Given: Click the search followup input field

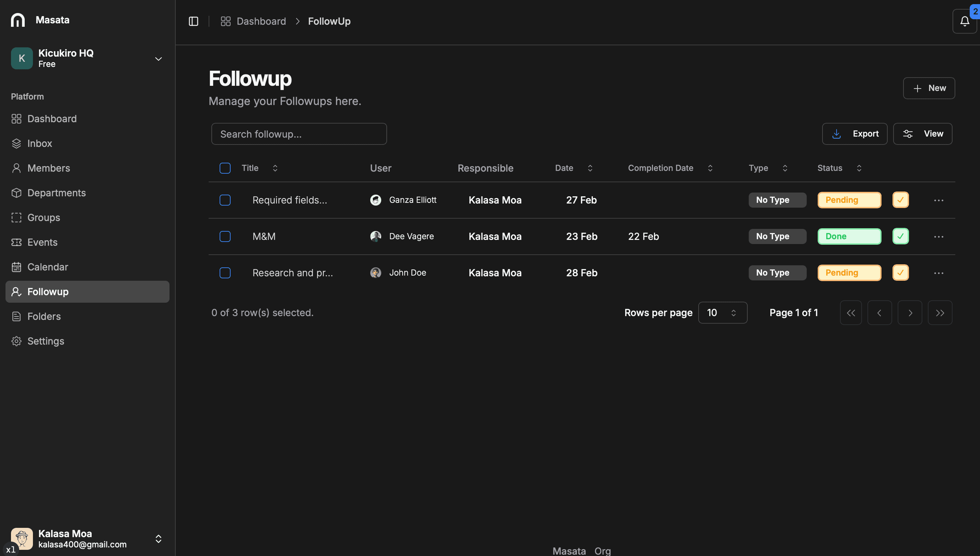Looking at the screenshot, I should tap(299, 134).
